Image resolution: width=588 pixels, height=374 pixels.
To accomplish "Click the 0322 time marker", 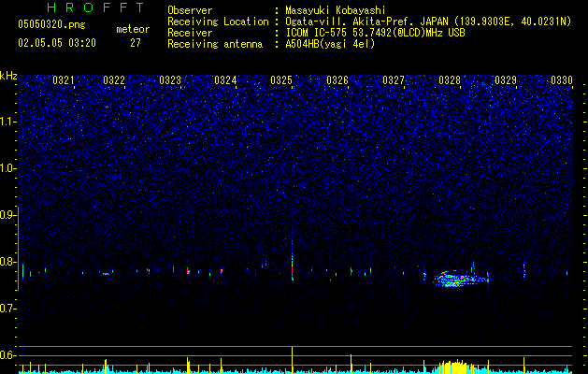I will [114, 80].
